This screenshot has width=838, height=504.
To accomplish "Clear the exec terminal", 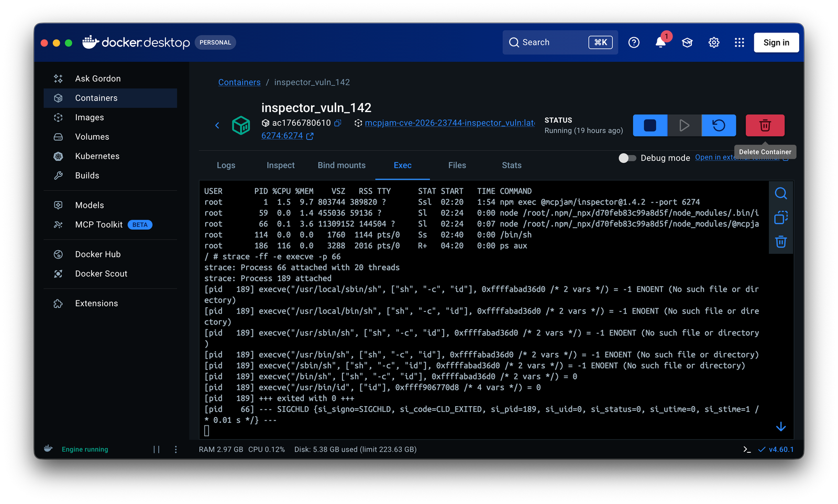I will pos(781,241).
